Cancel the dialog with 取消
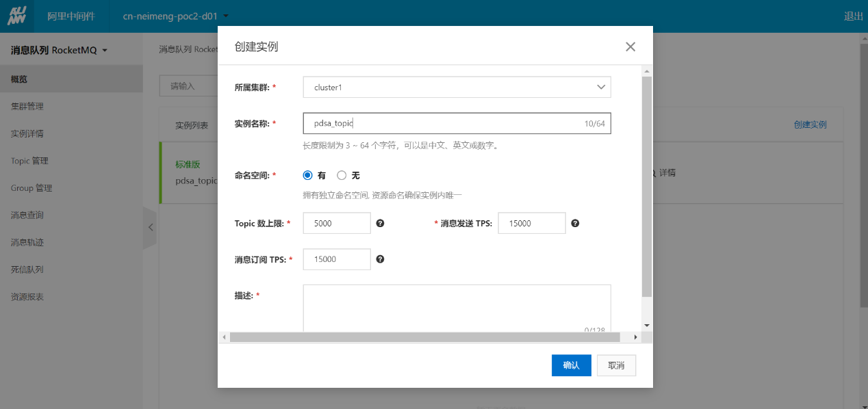 point(616,365)
